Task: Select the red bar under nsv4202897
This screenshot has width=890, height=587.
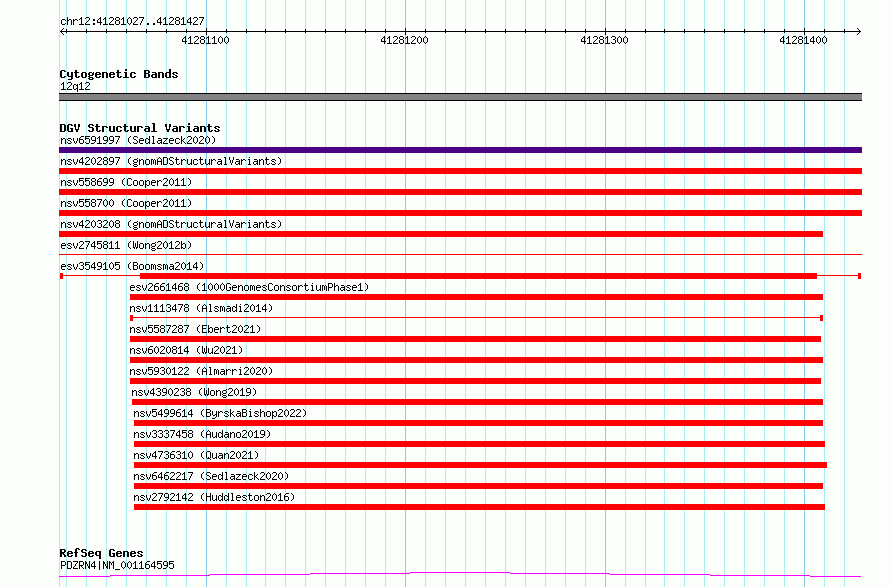Action: click(x=460, y=171)
